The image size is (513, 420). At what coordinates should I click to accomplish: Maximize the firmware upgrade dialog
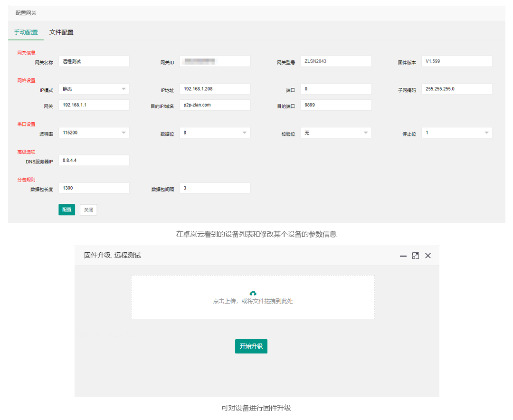(x=416, y=256)
